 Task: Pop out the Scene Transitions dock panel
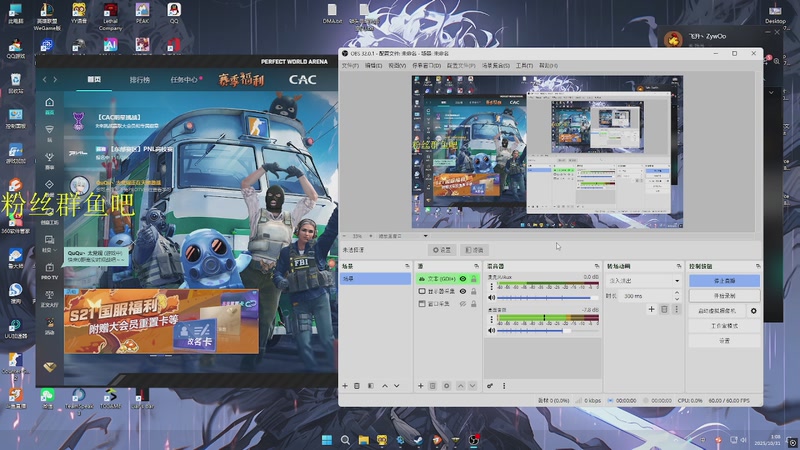click(x=679, y=266)
